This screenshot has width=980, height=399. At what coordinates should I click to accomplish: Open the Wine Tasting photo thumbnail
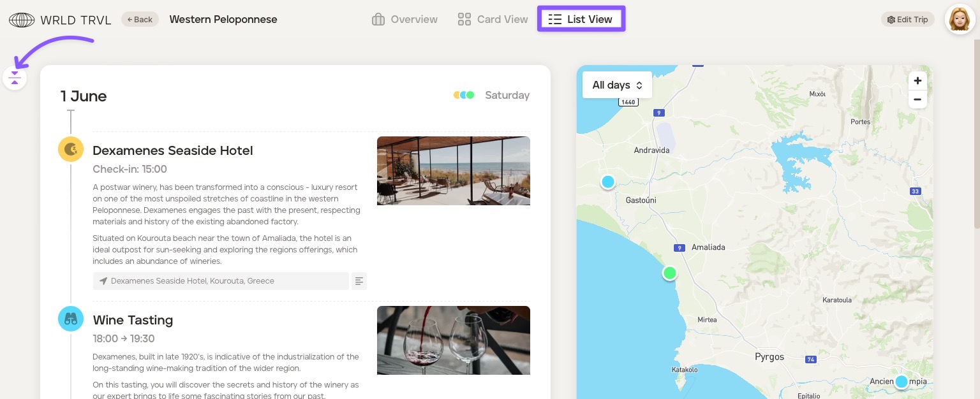(x=453, y=340)
